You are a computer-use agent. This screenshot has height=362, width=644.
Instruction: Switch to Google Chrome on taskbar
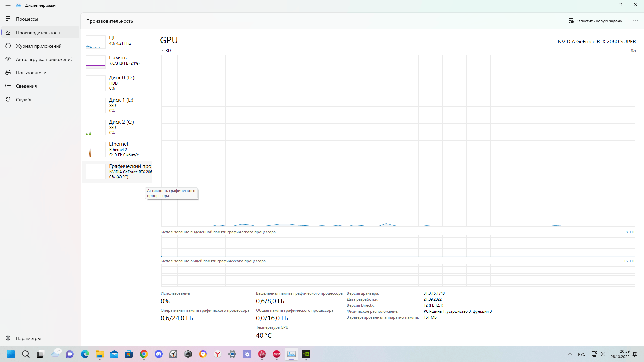click(x=144, y=354)
